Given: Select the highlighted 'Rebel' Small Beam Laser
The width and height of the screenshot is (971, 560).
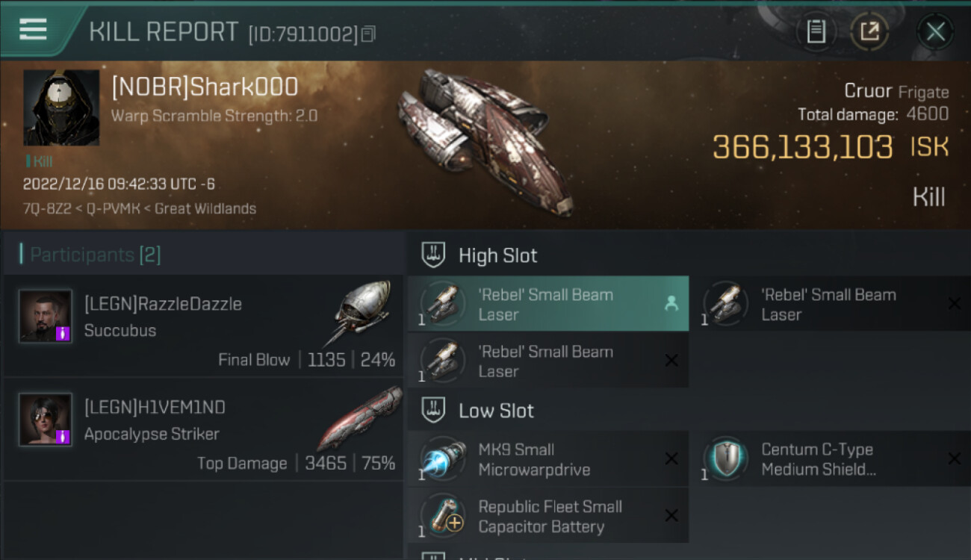Looking at the screenshot, I should [548, 304].
